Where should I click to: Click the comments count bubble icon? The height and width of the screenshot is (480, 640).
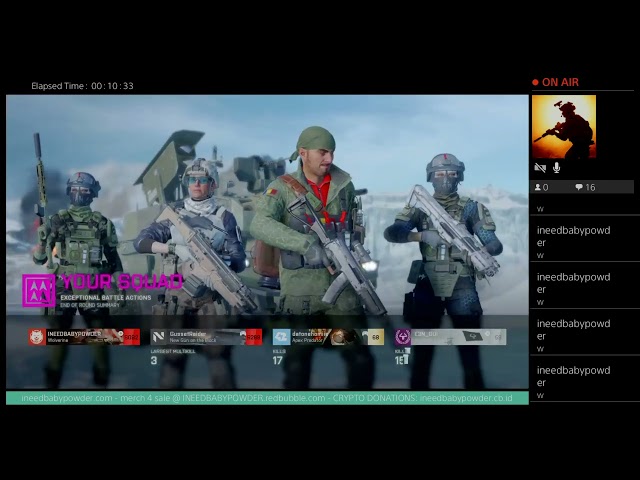tap(579, 187)
